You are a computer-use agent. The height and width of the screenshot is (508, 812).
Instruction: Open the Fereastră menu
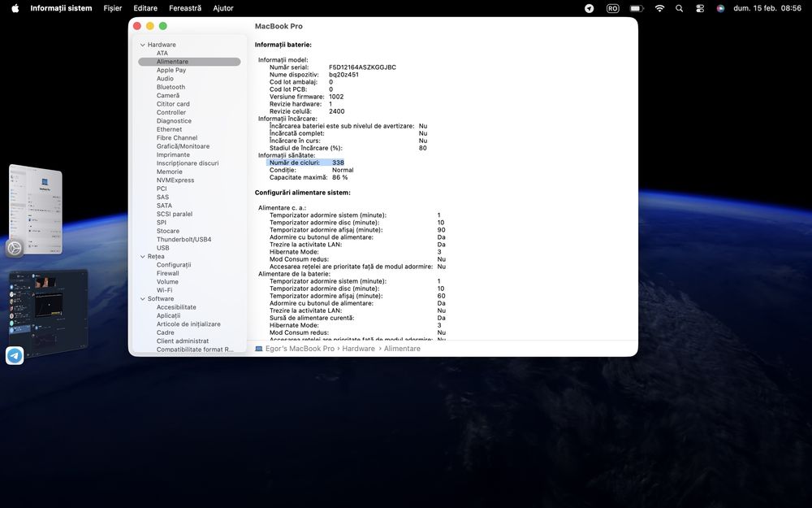185,8
